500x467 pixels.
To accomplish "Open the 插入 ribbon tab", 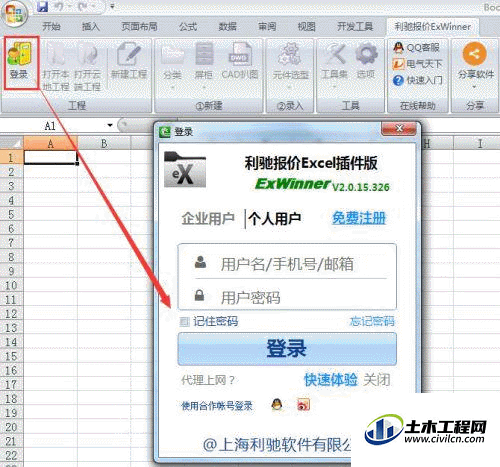I will click(x=91, y=27).
